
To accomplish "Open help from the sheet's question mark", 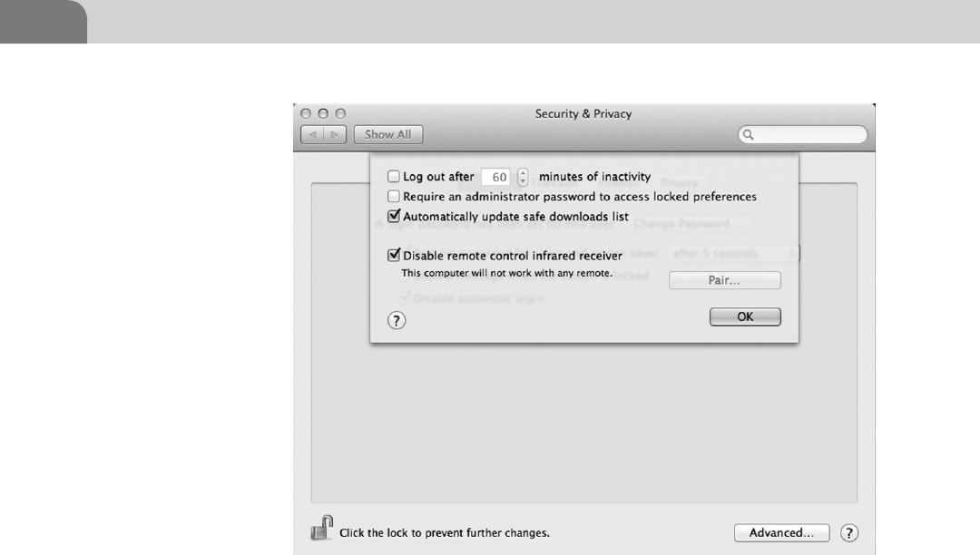I will point(397,320).
